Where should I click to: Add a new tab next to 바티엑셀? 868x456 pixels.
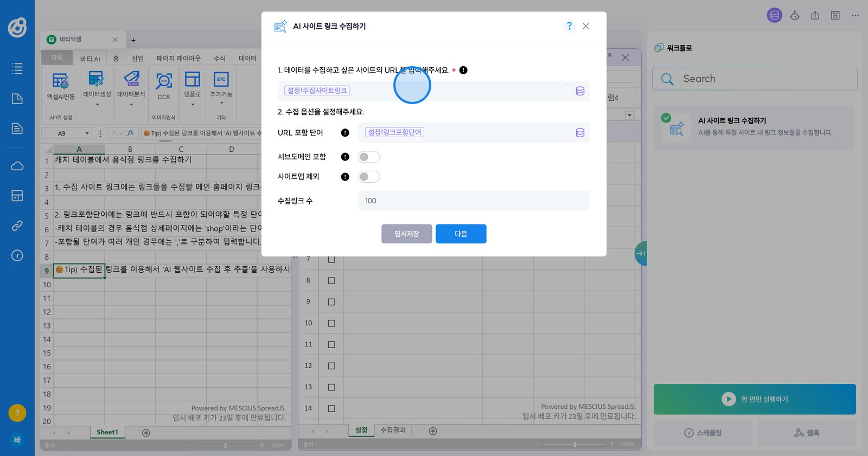[133, 40]
